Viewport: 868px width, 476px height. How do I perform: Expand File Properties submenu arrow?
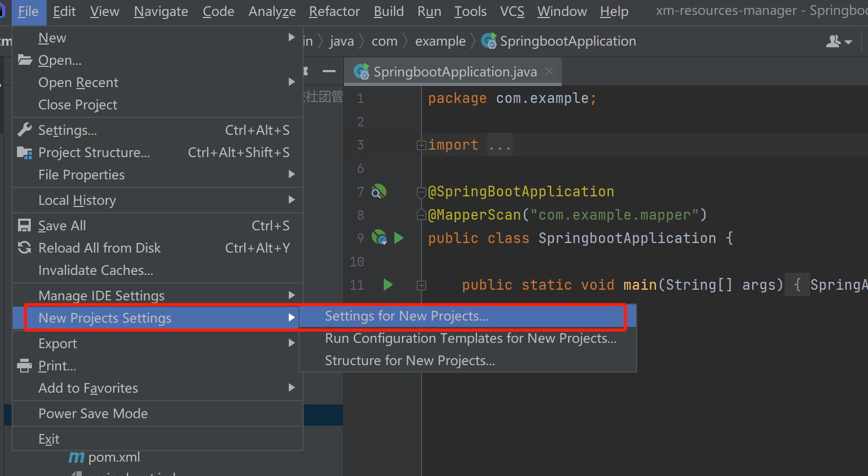(291, 175)
